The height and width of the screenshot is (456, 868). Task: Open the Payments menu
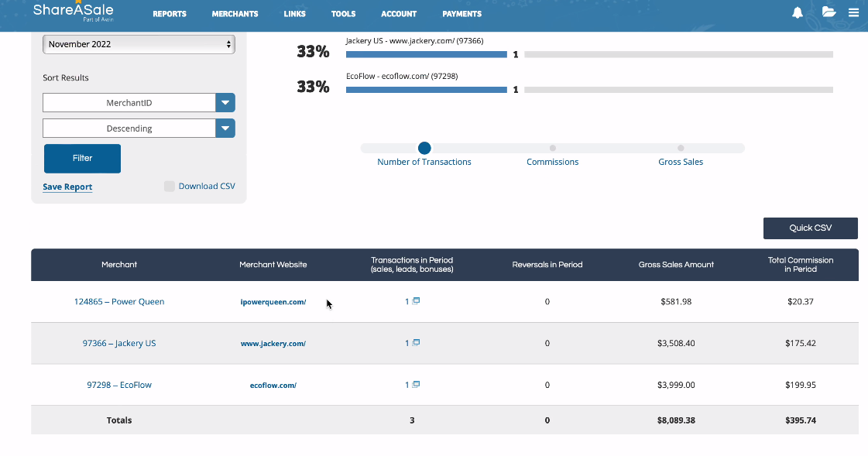pyautogui.click(x=461, y=14)
